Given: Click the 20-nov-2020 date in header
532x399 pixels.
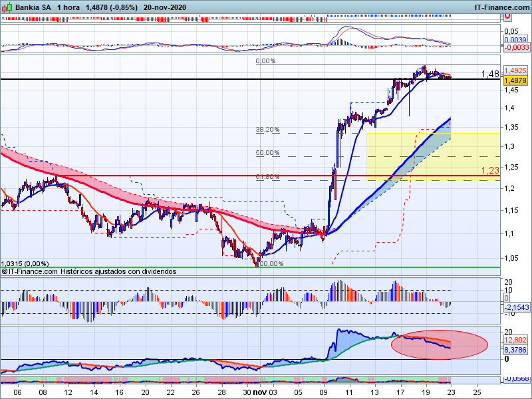Looking at the screenshot, I should click(165, 7).
